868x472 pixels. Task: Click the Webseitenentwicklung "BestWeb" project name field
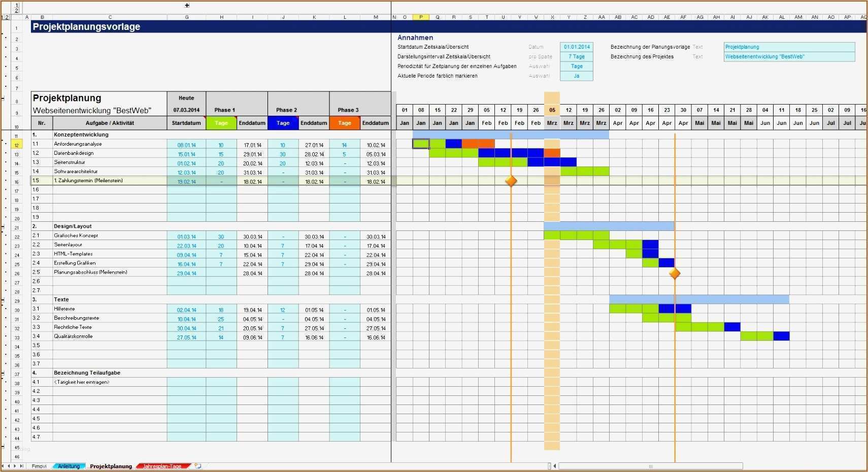tap(789, 57)
